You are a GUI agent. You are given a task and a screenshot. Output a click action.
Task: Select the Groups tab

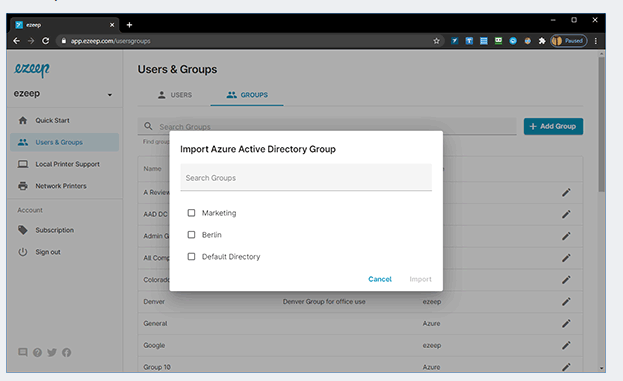(x=247, y=95)
